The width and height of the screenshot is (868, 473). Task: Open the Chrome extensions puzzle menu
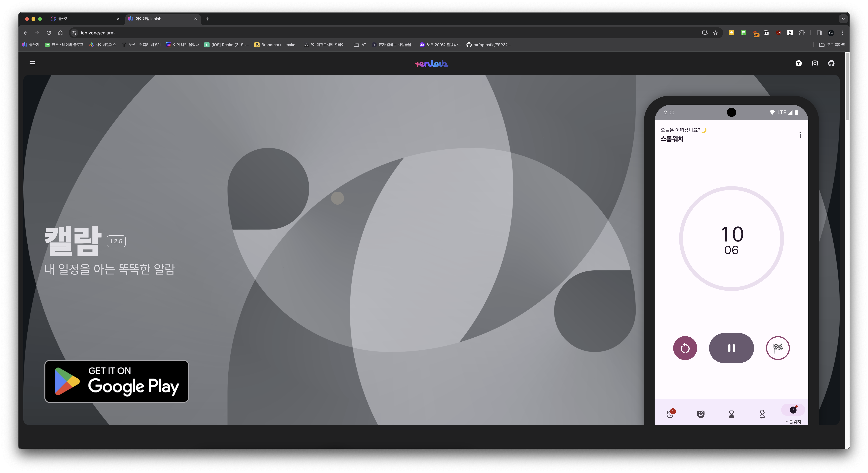[802, 33]
